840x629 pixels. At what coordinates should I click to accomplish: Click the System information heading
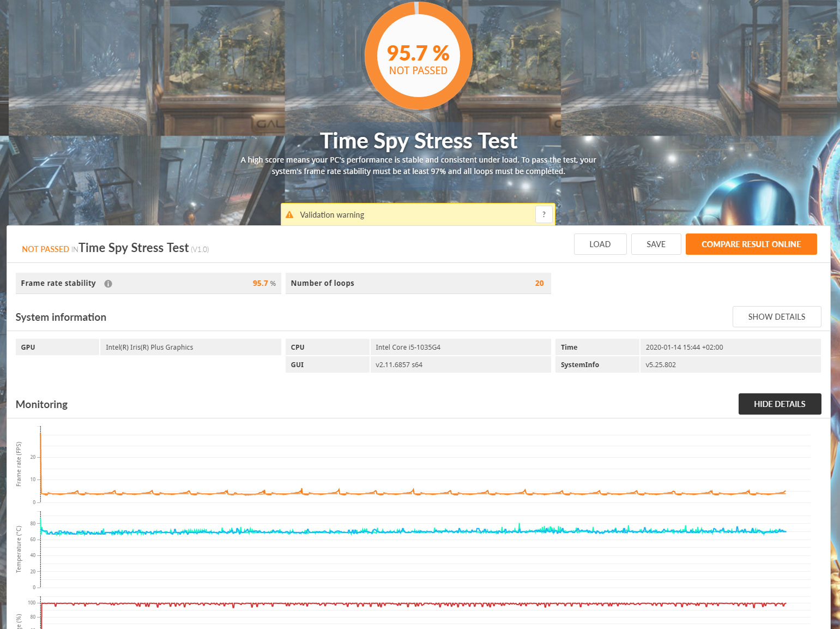pos(61,318)
